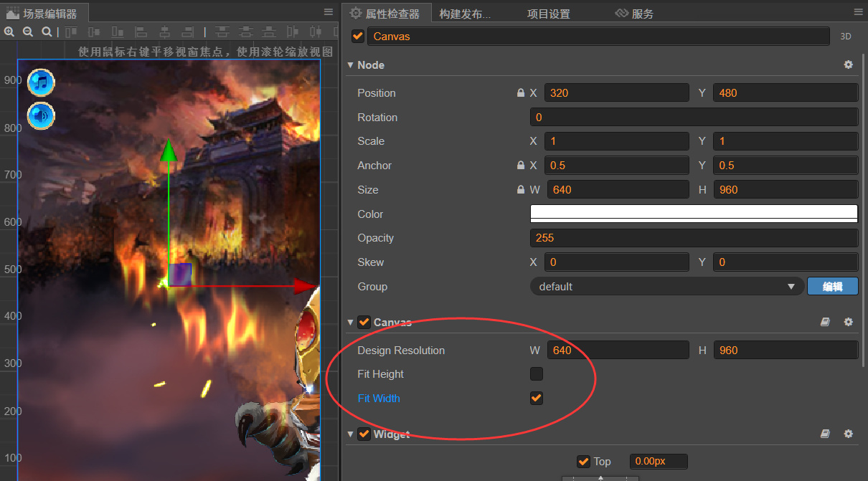Screen dimensions: 868x481
Task: Collapse the Node properties section
Action: click(350, 65)
